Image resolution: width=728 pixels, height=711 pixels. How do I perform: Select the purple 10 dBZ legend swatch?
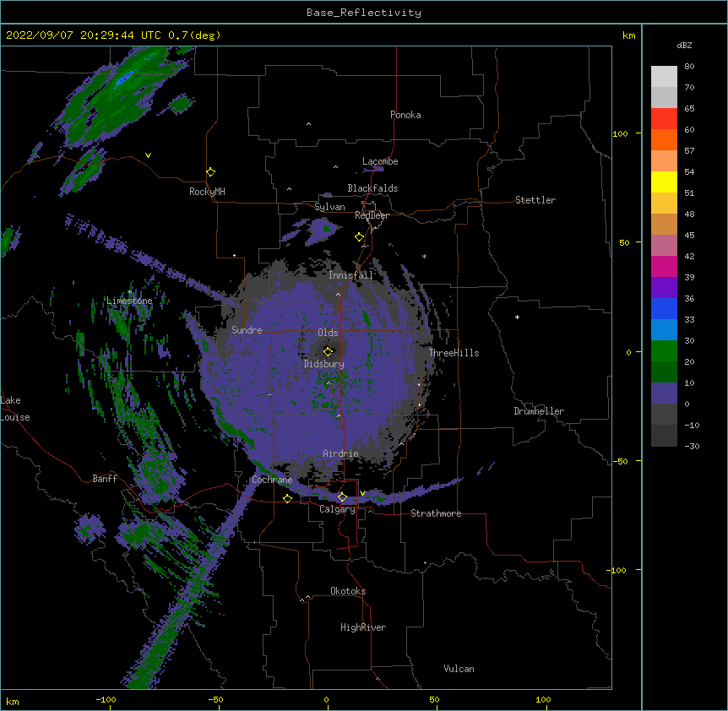coord(664,393)
